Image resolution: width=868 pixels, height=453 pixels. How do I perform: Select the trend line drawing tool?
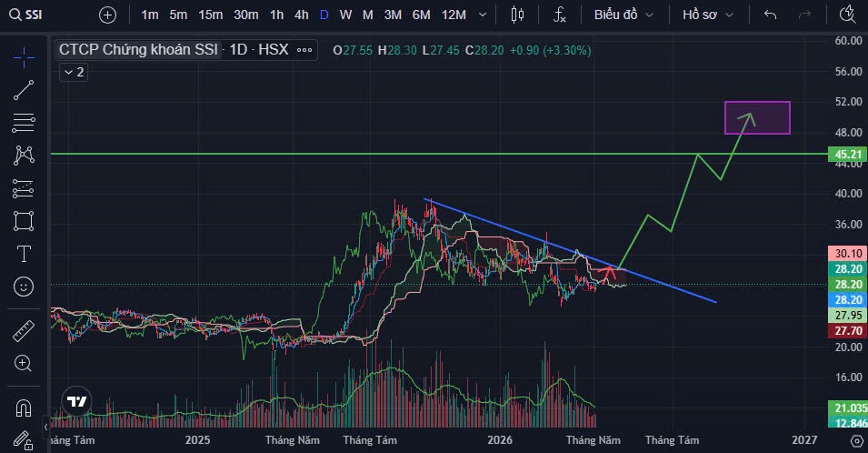tap(24, 90)
